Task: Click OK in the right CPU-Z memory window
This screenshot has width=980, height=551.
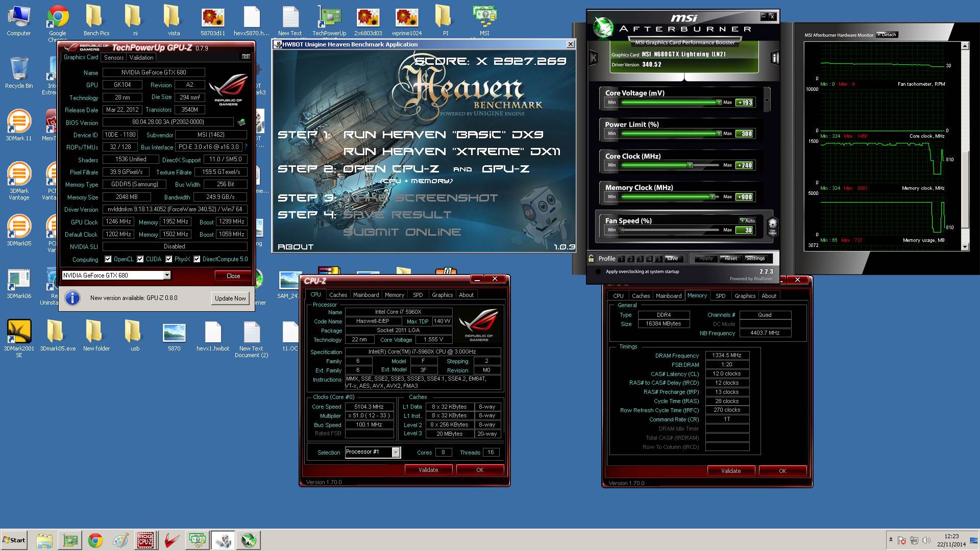Action: tap(782, 471)
